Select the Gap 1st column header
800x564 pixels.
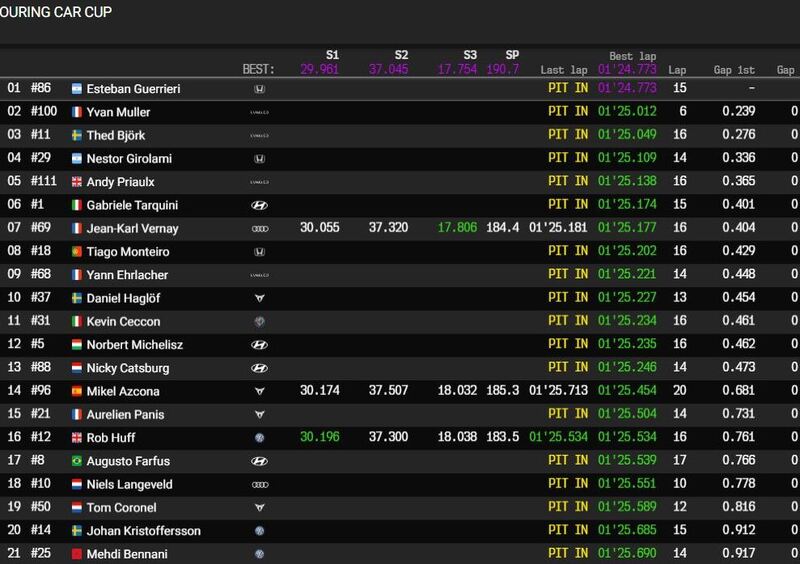(732, 71)
